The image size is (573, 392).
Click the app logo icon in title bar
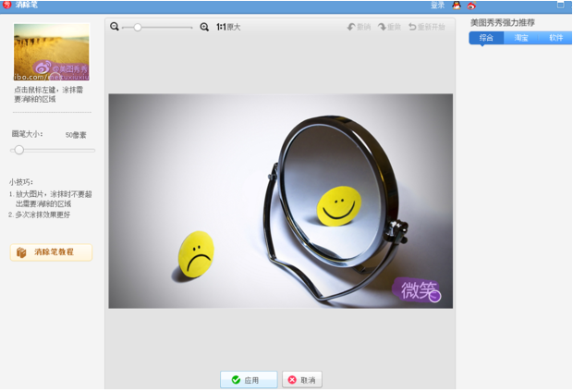click(6, 6)
